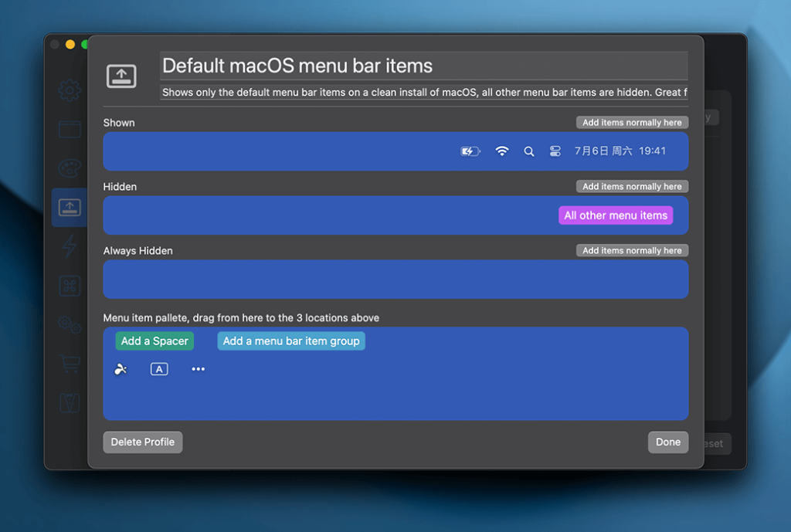
Task: Click "Add items normally here" for Hidden
Action: [x=632, y=187]
